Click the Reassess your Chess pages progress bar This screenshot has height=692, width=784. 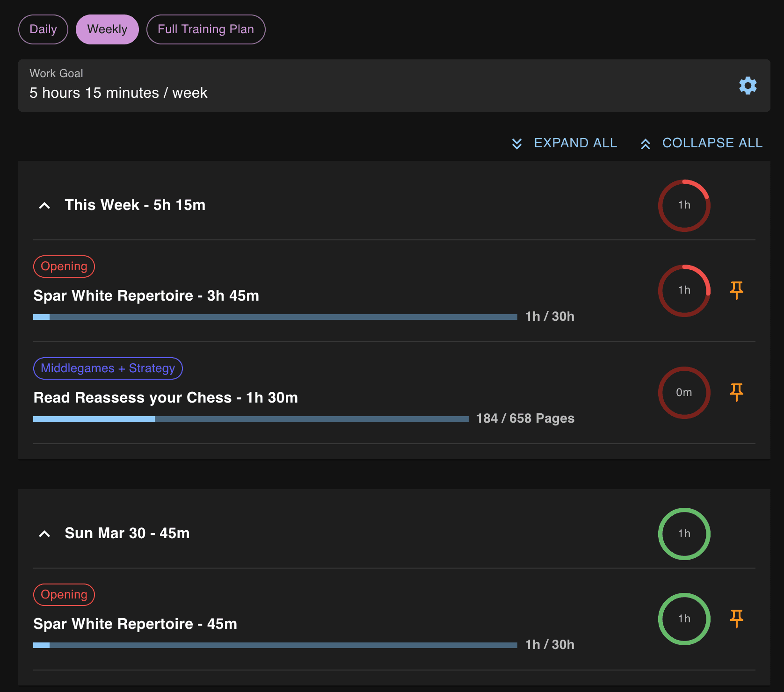coord(251,419)
